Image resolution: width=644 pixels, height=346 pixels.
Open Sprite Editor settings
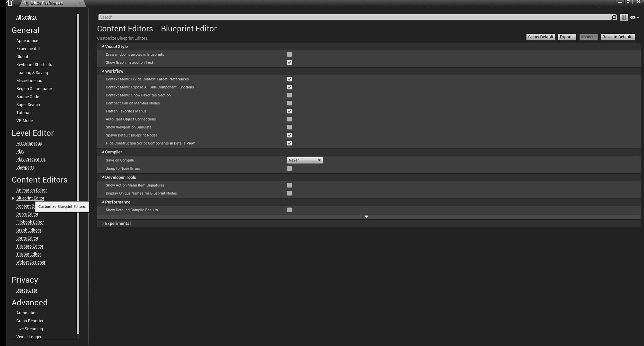pos(27,238)
